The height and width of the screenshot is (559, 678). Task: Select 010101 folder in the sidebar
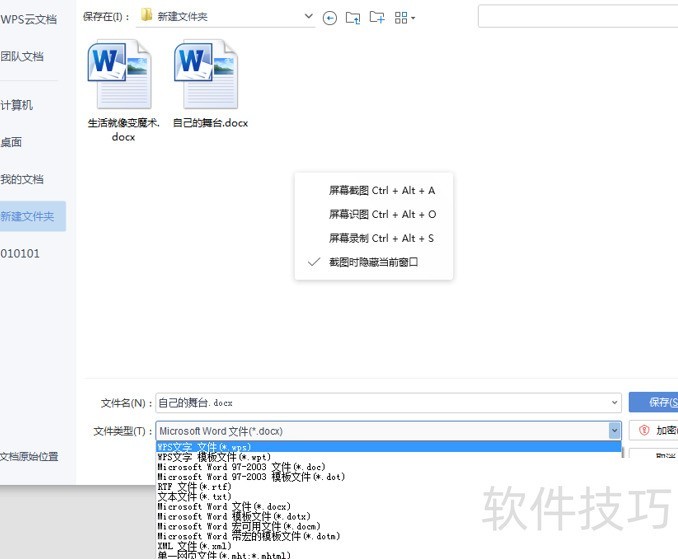coord(20,253)
